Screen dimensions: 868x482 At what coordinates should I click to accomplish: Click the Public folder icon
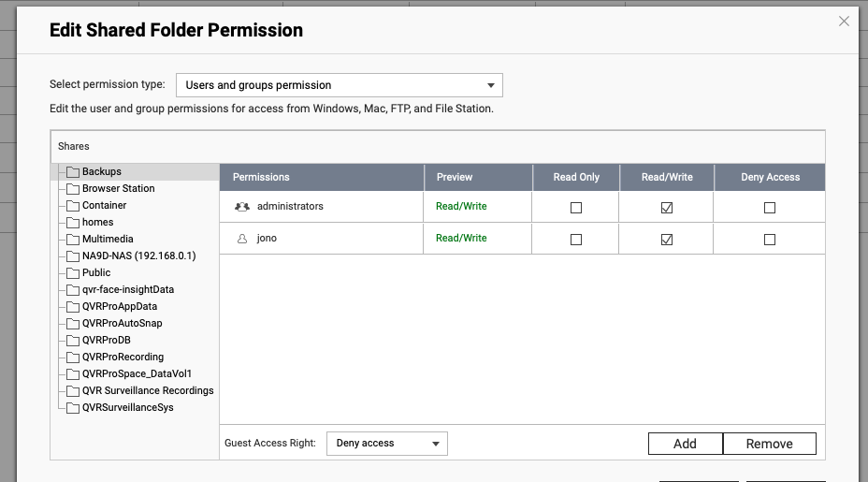pyautogui.click(x=73, y=273)
